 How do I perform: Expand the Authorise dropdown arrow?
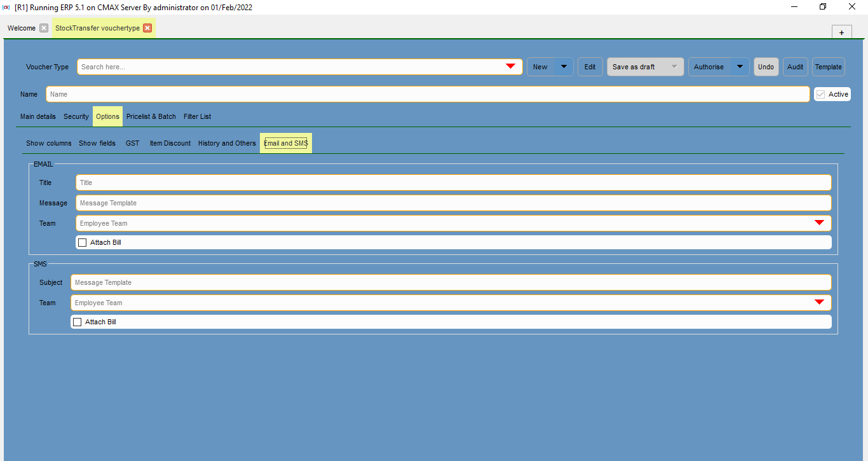(739, 66)
